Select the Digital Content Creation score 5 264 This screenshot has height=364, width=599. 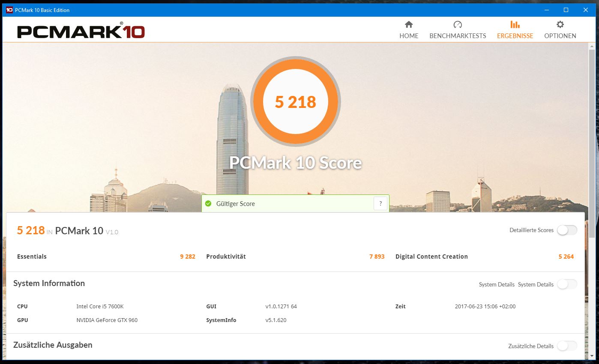pos(566,257)
